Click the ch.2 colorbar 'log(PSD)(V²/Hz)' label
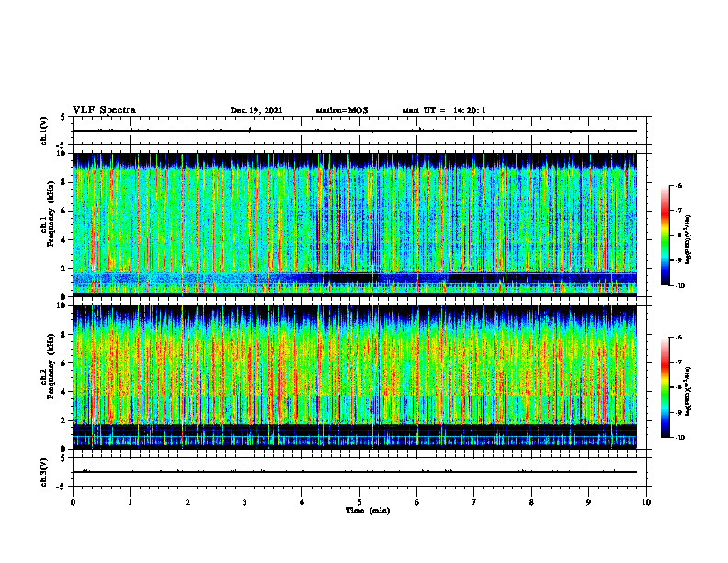The height and width of the screenshot is (563, 728). (x=688, y=392)
